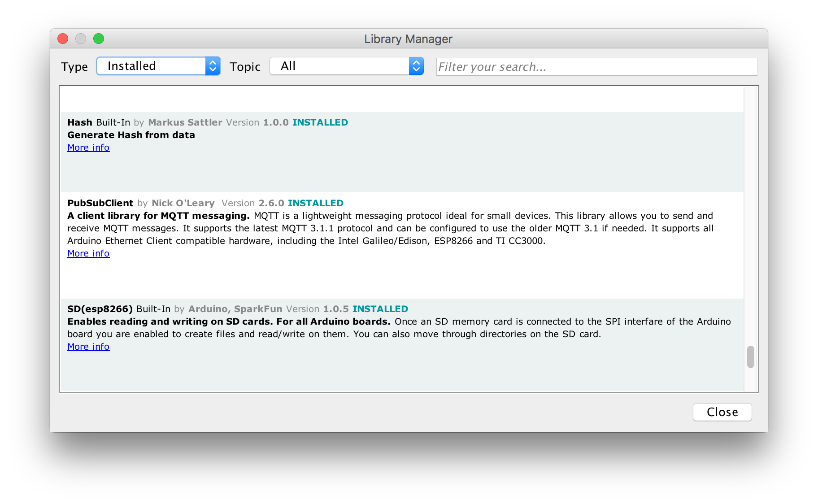Open More info link for PubSubClient
Viewport: 818px width, 504px height.
[x=88, y=253]
